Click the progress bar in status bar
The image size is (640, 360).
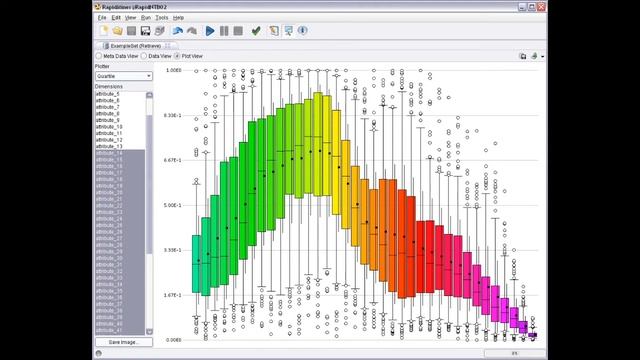(514, 353)
